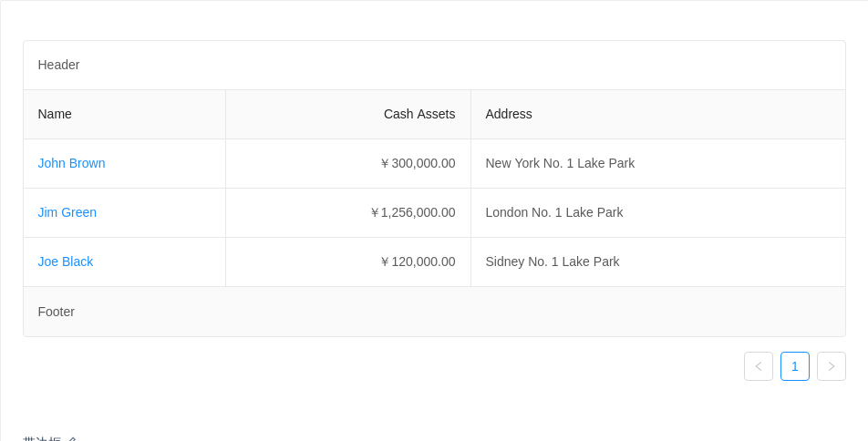Viewport: 868px width, 441px height.
Task: Select page 1 in pagination
Action: point(795,366)
